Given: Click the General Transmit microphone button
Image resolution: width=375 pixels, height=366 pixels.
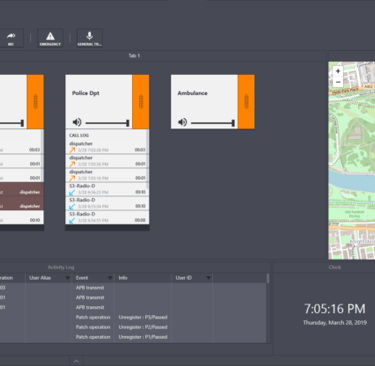Looking at the screenshot, I should point(90,38).
